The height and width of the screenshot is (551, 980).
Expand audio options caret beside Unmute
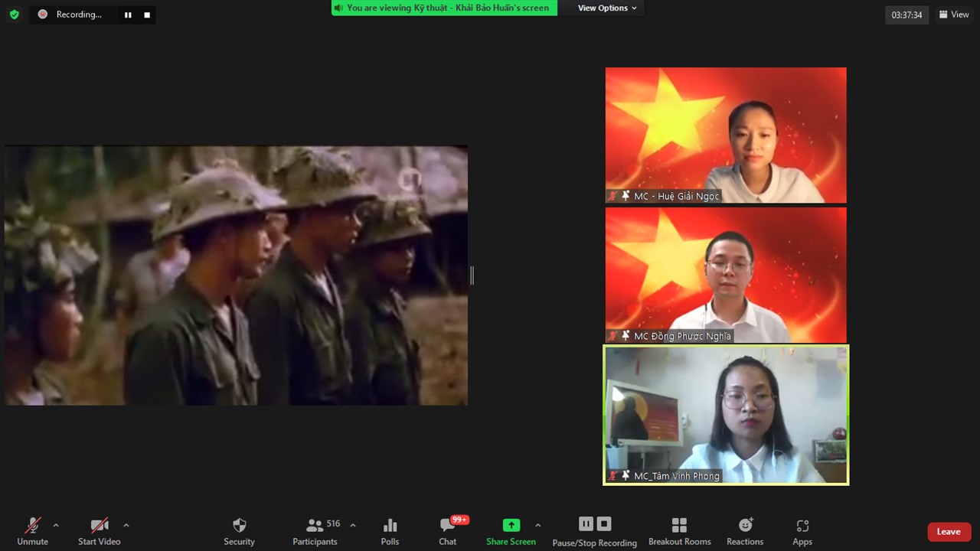click(56, 525)
